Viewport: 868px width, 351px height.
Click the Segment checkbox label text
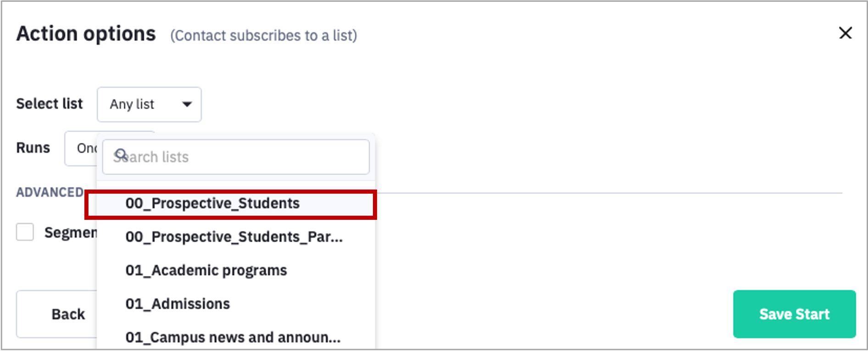[x=71, y=233]
